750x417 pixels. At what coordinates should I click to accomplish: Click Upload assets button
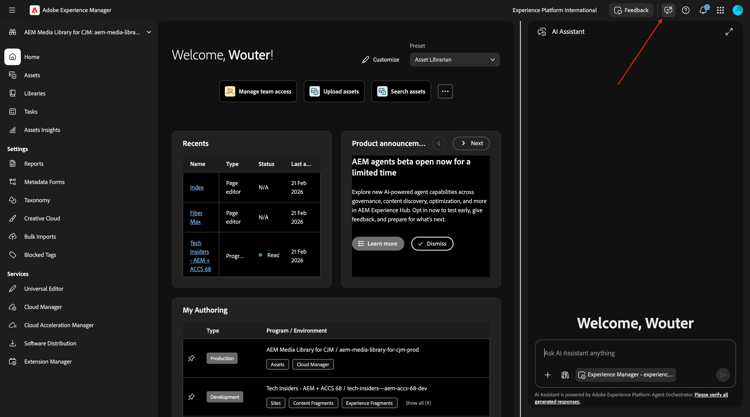[334, 91]
